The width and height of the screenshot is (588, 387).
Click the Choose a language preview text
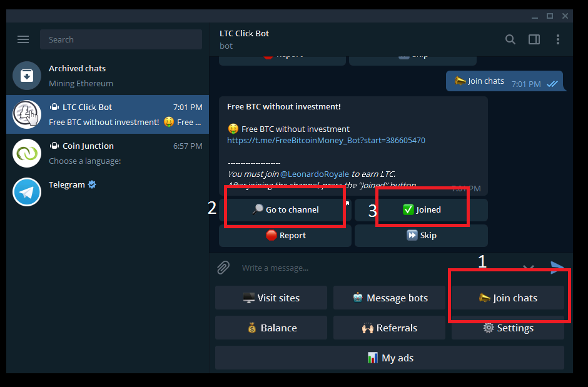(x=84, y=161)
